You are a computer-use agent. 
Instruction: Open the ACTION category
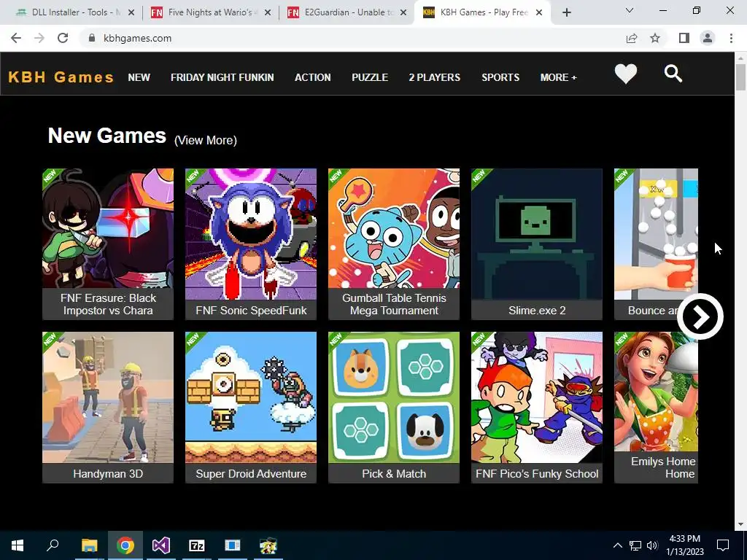pos(312,77)
